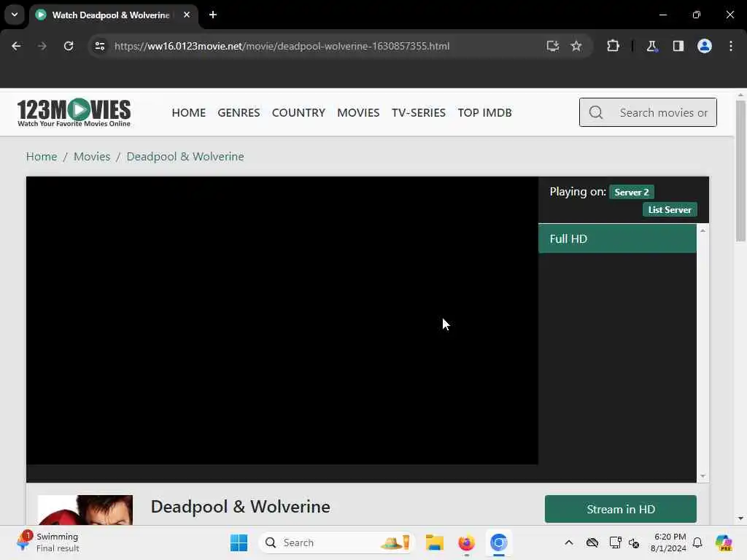Click the network display tray icon
Screen dimensions: 747x560
(x=615, y=542)
